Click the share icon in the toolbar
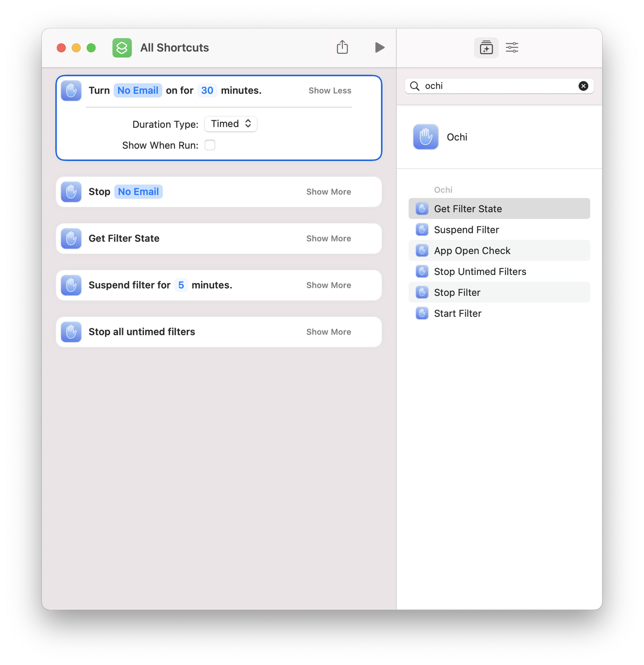The height and width of the screenshot is (665, 644). click(342, 47)
